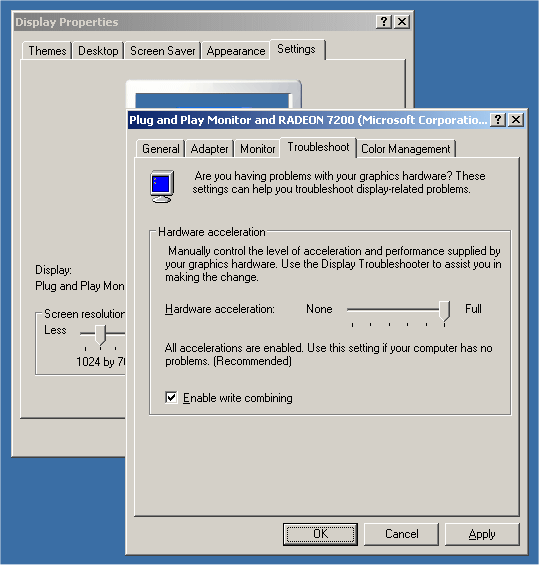Click the monitor preview image in Settings
The height and width of the screenshot is (565, 539).
[213, 94]
